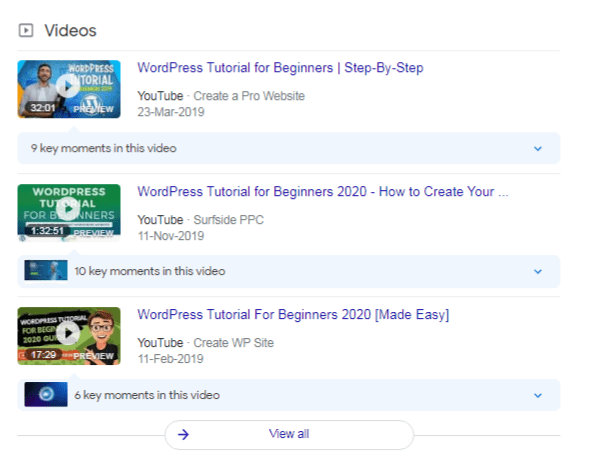The image size is (600, 465).
Task: Play the 1:32:51 green WordPress tutorial thumbnail
Action: pos(69,212)
